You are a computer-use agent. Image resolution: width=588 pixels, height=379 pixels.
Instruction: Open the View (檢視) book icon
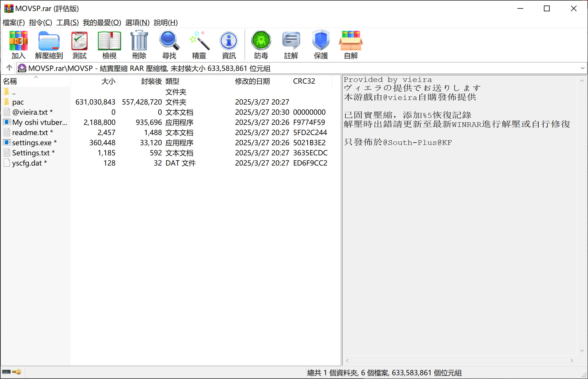click(x=109, y=44)
